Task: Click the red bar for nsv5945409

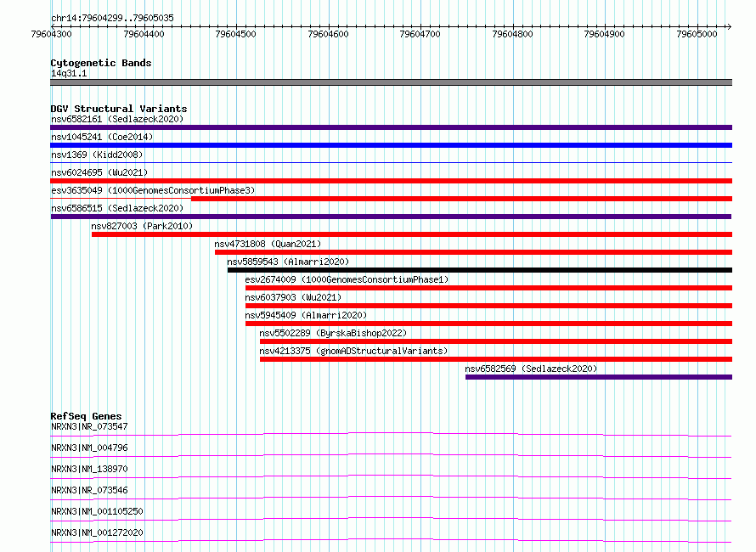Action: pos(489,324)
